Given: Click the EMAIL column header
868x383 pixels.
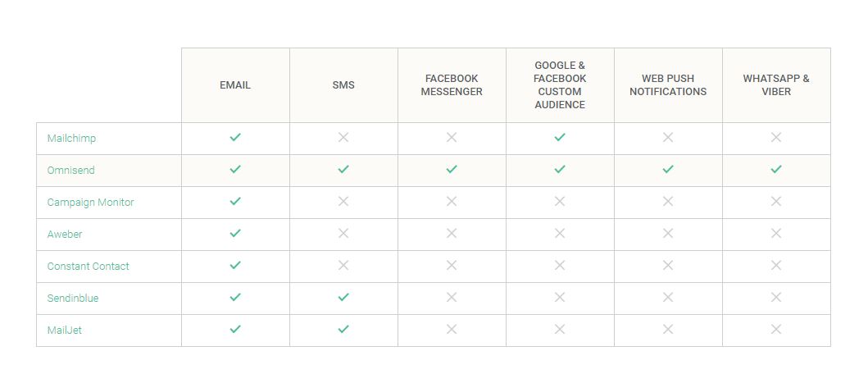Looking at the screenshot, I should (235, 85).
